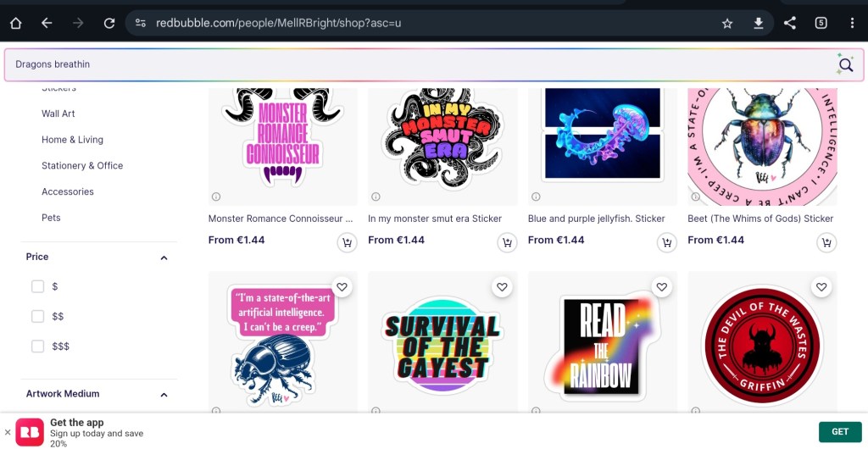This screenshot has height=449, width=868.
Task: Open Monster Romance Connoisseur product title
Action: click(280, 219)
